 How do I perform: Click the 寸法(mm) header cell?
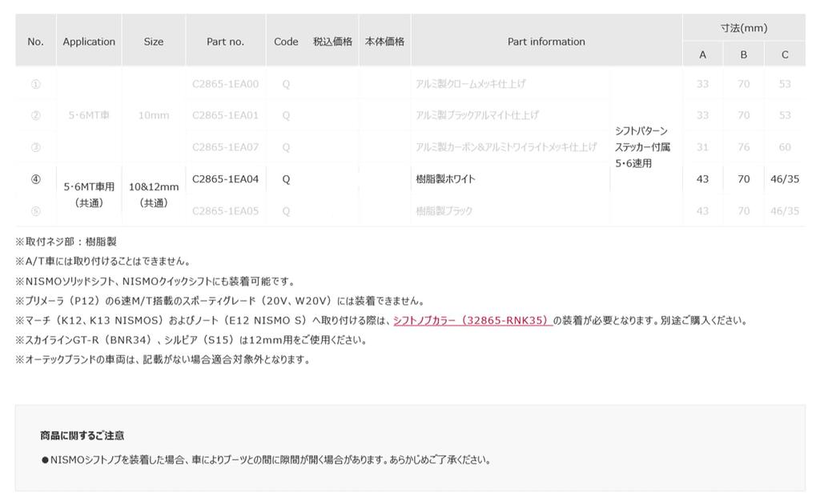pos(743,28)
